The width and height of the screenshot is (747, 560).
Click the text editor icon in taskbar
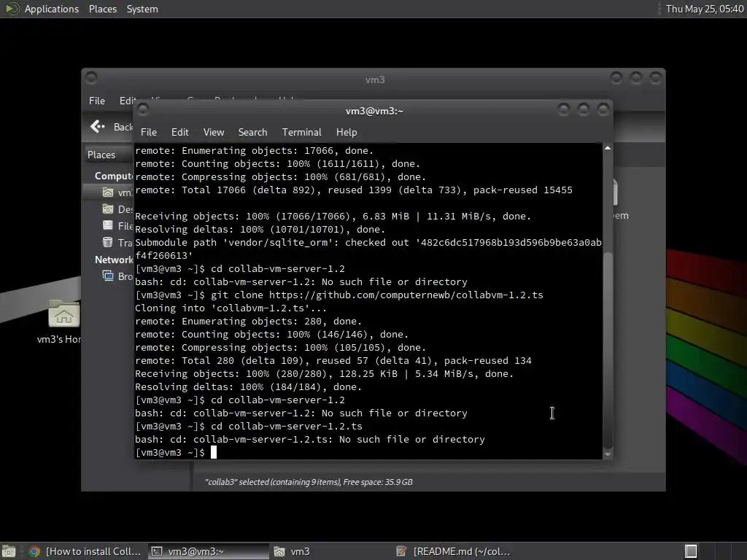click(402, 551)
